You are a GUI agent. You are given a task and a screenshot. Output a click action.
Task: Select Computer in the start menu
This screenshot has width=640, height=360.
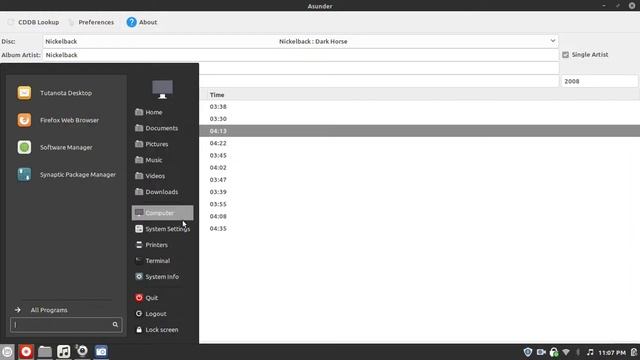[162, 213]
